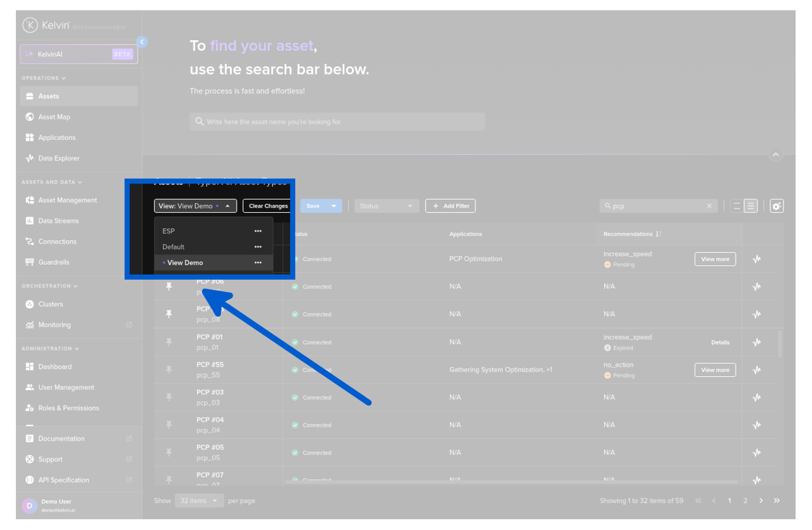This screenshot has height=530, width=812.
Task: Click the data explorer icon for PCP #01
Action: pos(756,343)
